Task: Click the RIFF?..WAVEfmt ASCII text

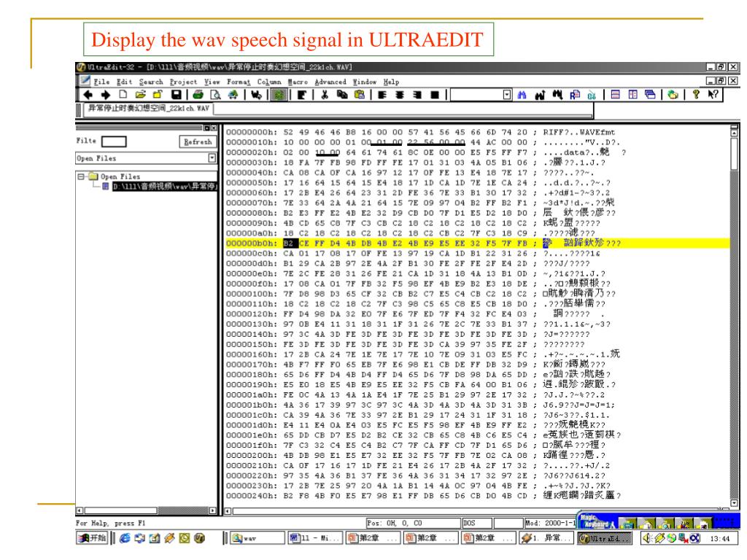Action: point(578,133)
